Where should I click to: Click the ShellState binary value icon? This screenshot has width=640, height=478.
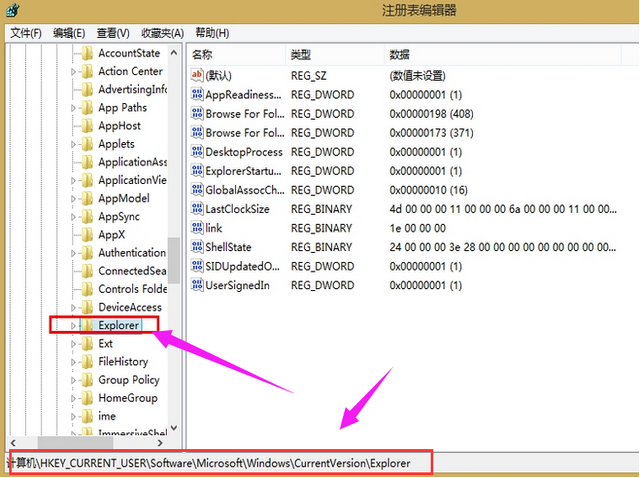(197, 247)
